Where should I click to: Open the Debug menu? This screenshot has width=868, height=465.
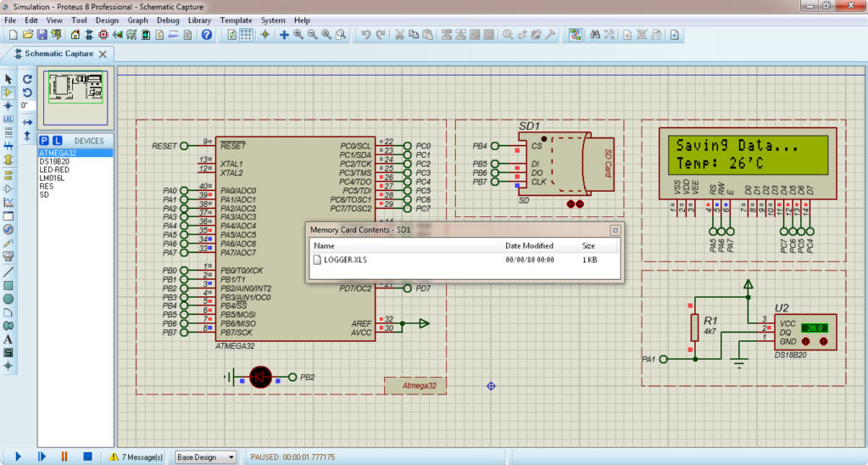pyautogui.click(x=168, y=20)
